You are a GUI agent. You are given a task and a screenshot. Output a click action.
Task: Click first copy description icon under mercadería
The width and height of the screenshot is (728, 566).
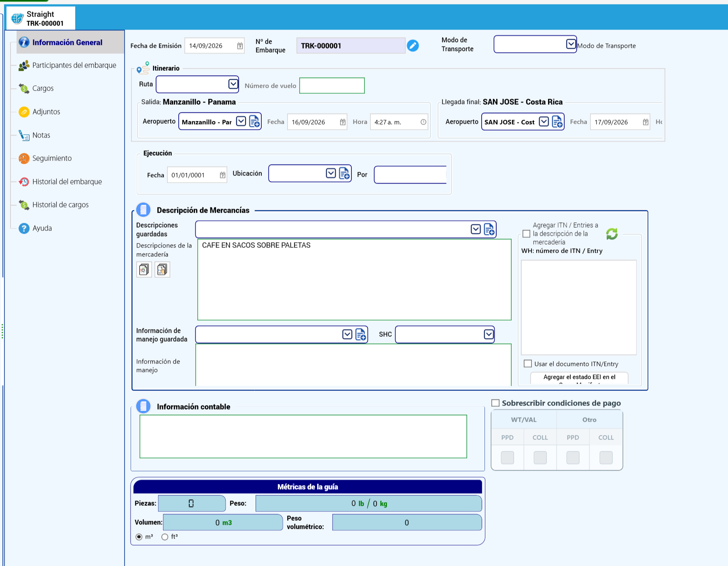pyautogui.click(x=144, y=269)
